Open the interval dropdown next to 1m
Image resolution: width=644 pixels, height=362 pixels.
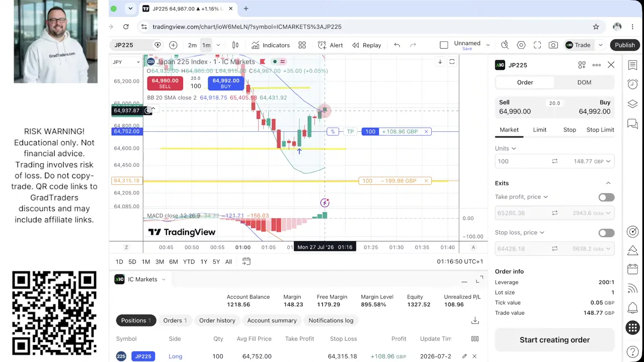[218, 45]
